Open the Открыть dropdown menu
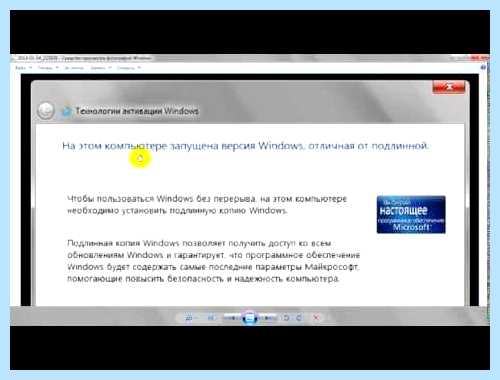 [x=129, y=68]
